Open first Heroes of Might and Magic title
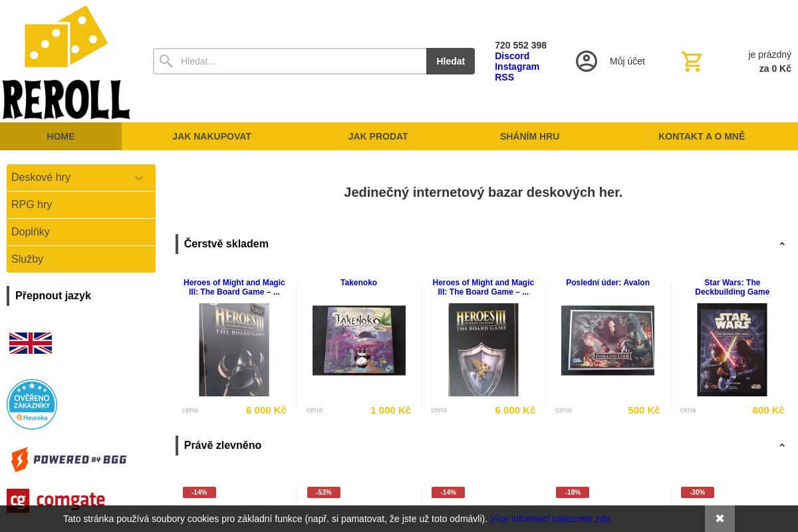Image resolution: width=798 pixels, height=532 pixels. [x=233, y=287]
